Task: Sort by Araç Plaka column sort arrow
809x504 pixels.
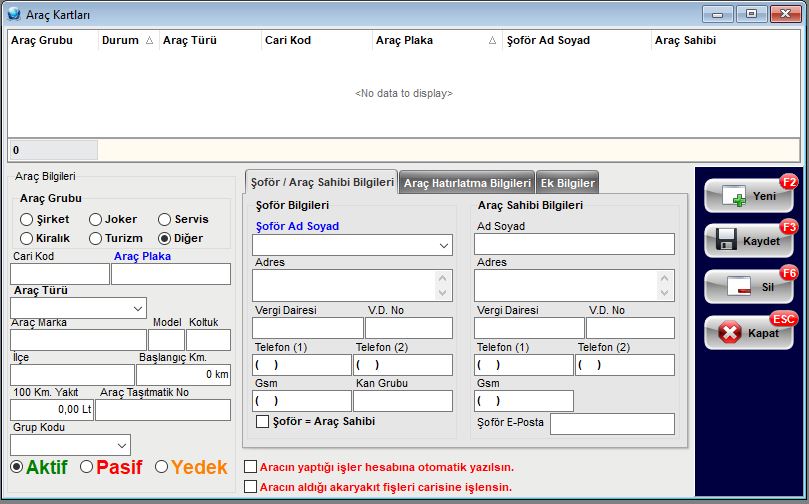Action: tap(492, 40)
